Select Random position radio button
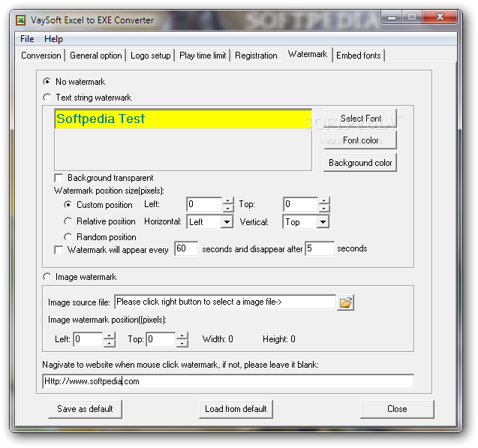The height and width of the screenshot is (448, 478). coord(68,237)
